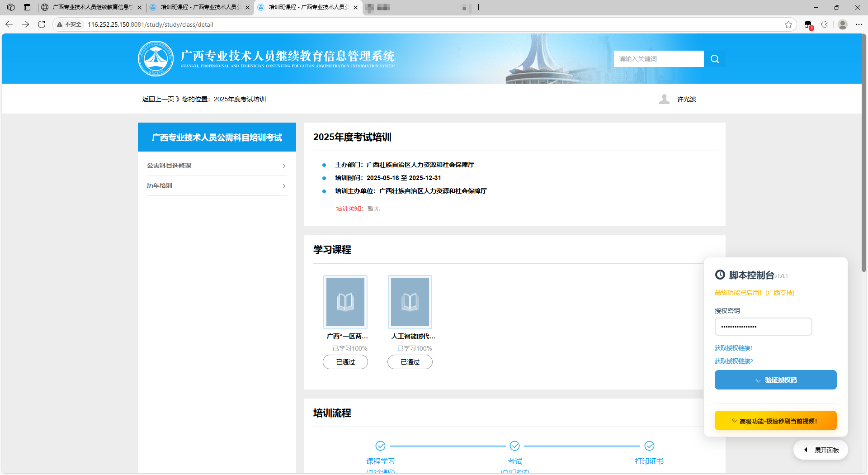The image size is (868, 475).
Task: Open the first course book thumbnail
Action: [345, 302]
